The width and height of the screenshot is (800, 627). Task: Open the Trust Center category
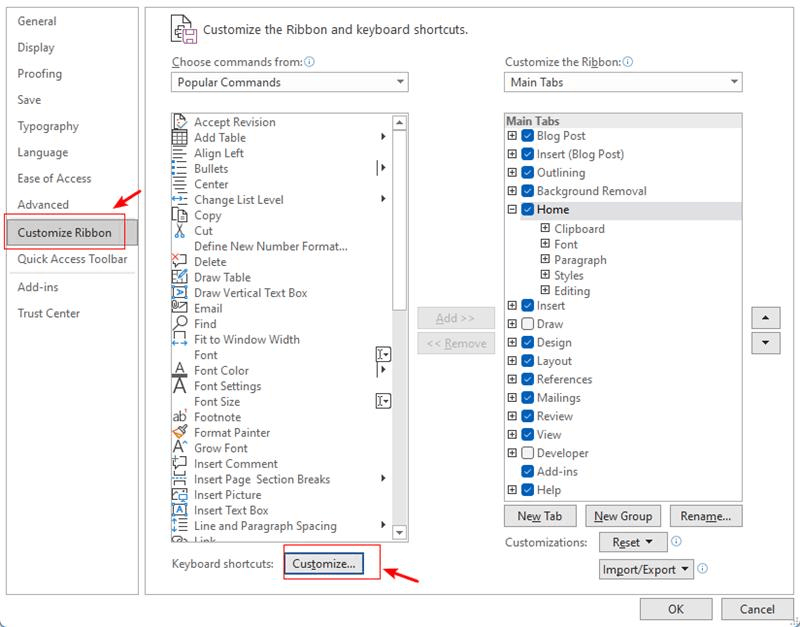[48, 313]
